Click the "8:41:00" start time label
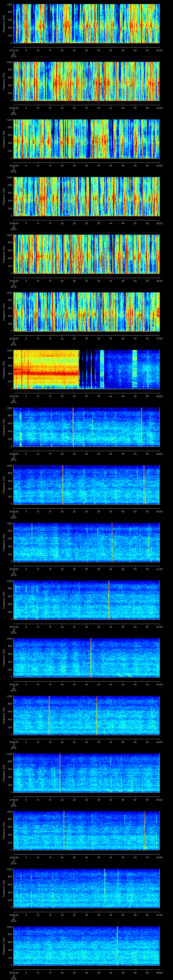Screen dimensions: 173x980 coord(14,627)
